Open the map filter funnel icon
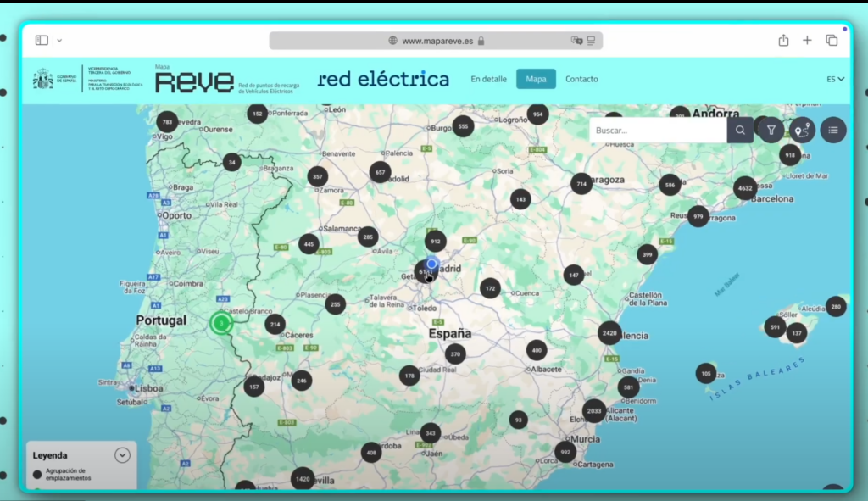Screen dimensions: 868x501 click(771, 130)
